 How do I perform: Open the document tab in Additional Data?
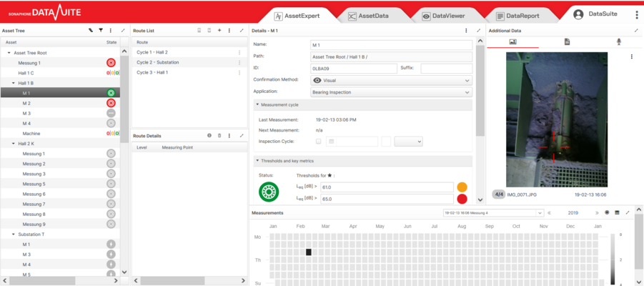(567, 42)
